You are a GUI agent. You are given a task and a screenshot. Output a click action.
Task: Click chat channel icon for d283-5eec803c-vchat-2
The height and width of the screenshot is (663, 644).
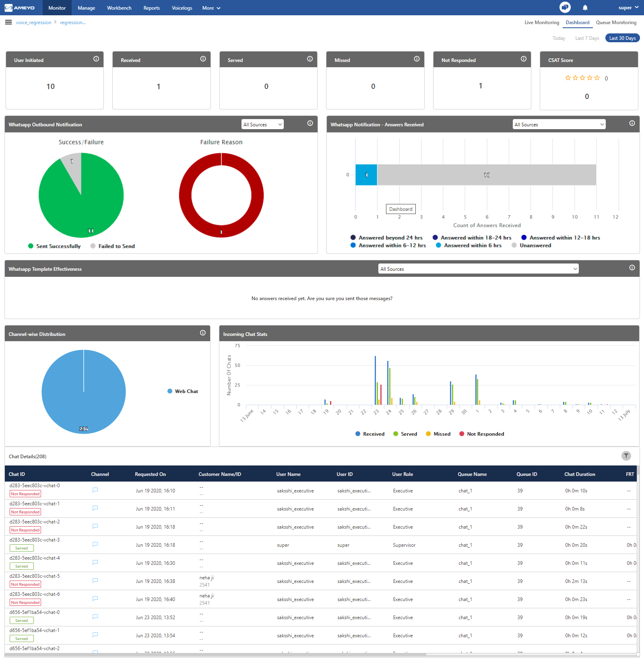[x=95, y=526]
